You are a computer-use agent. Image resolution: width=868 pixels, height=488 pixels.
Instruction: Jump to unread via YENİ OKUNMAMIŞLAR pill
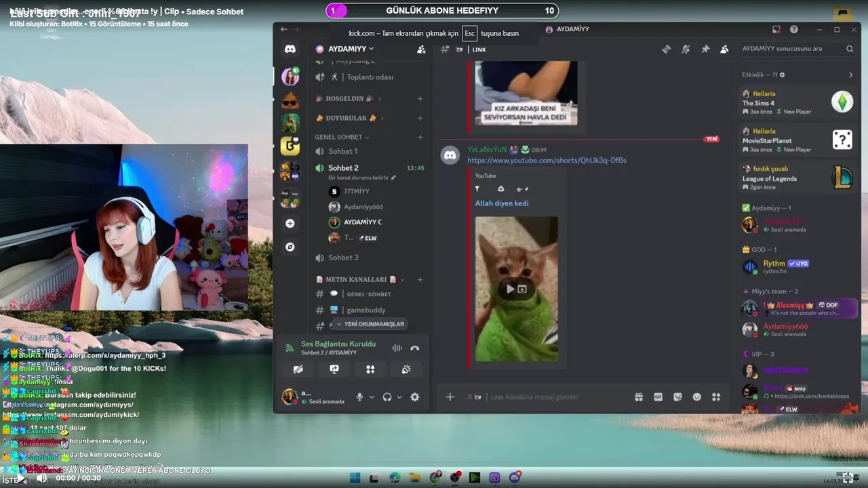click(x=370, y=324)
